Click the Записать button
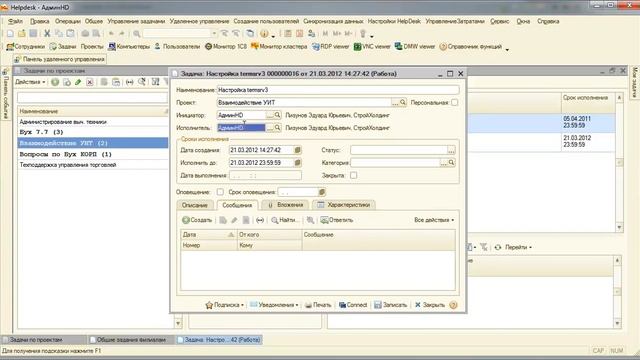This screenshot has height=360, width=640. click(391, 305)
